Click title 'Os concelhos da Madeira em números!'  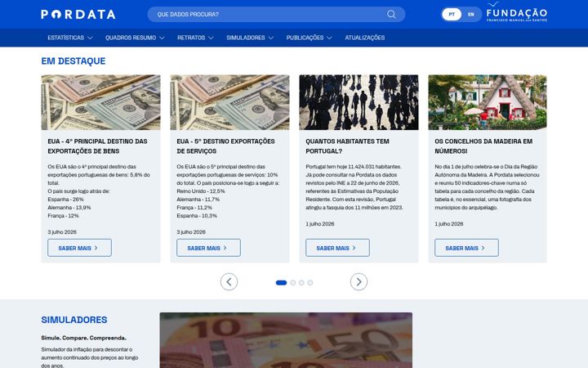click(x=483, y=146)
